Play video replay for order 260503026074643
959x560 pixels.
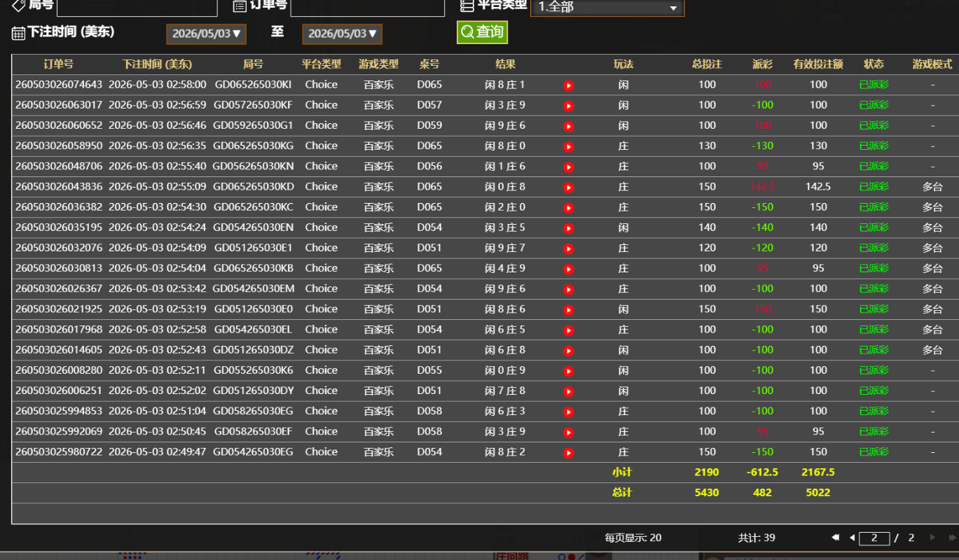point(568,85)
